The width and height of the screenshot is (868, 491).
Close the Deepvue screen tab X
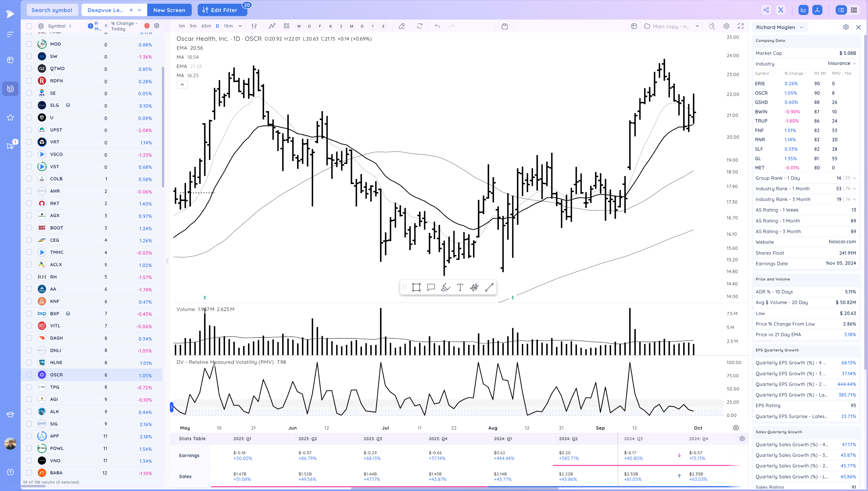(x=131, y=10)
